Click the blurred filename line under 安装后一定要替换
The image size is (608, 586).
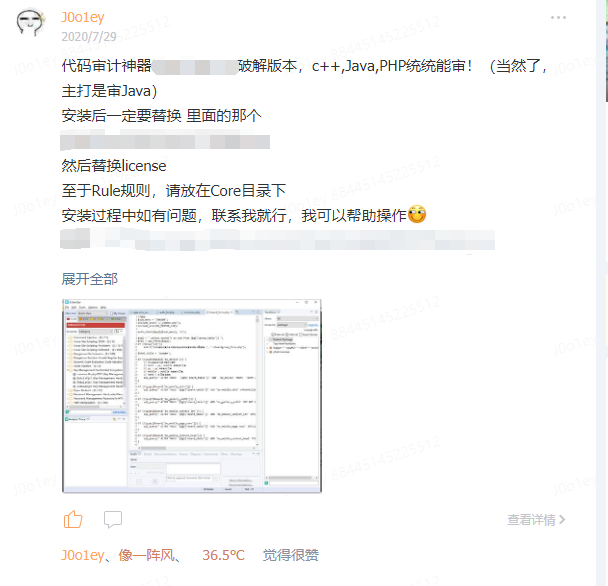point(165,142)
